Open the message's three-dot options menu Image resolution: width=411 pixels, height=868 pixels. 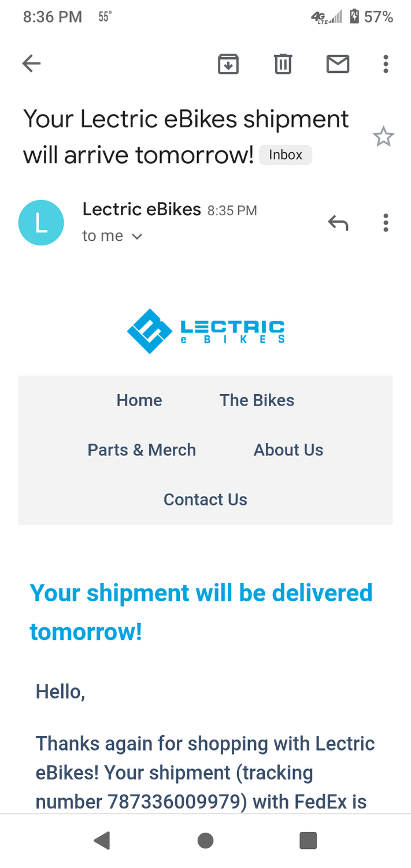[x=386, y=223]
